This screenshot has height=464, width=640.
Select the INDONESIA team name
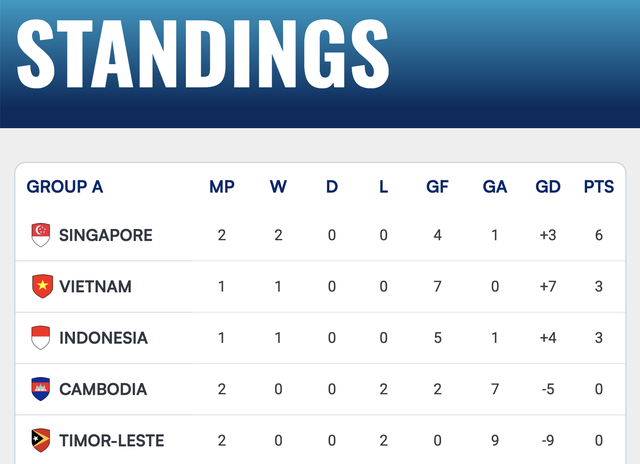(103, 338)
